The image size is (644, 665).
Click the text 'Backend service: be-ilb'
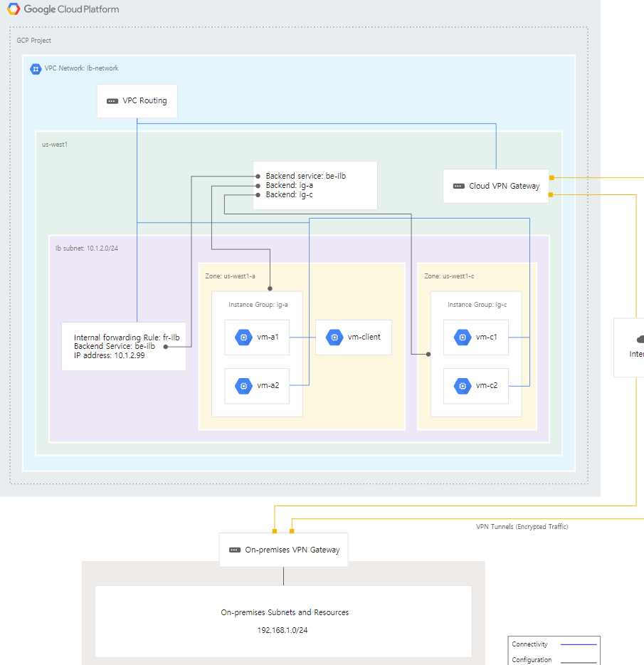pos(306,176)
